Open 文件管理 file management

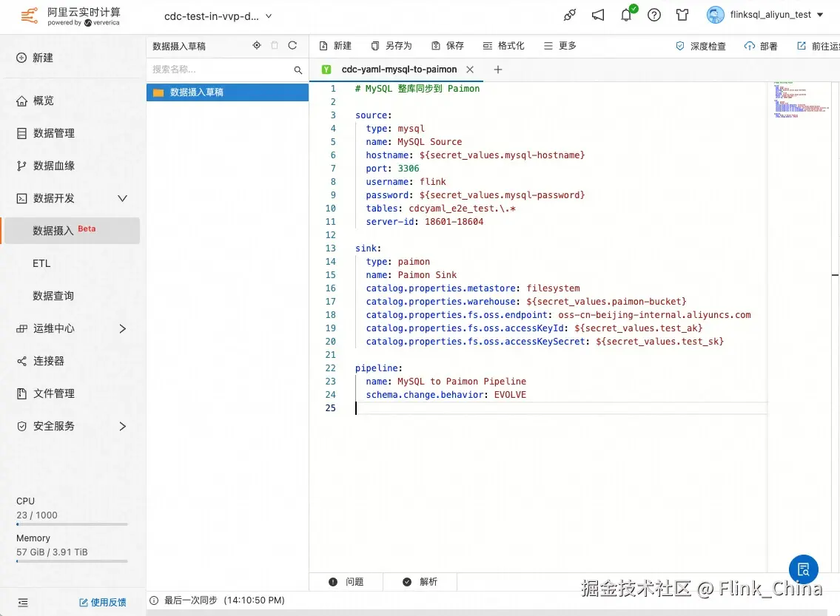coord(46,394)
